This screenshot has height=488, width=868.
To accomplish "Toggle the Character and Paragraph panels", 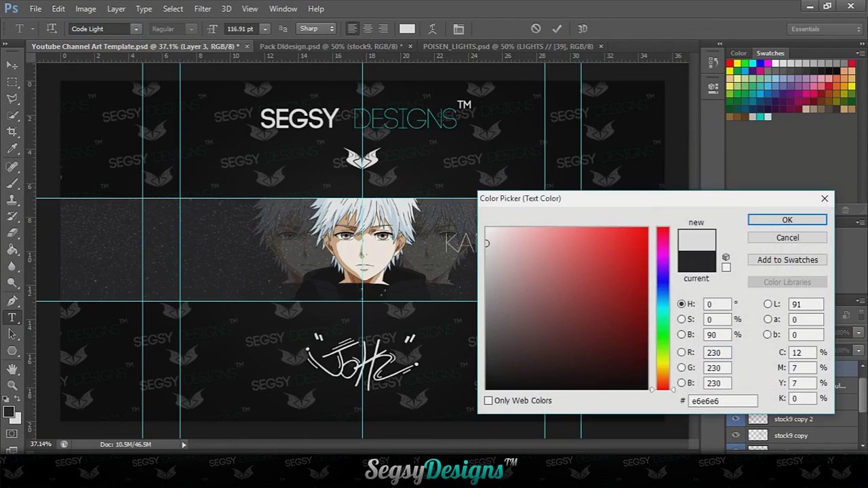I will (458, 28).
